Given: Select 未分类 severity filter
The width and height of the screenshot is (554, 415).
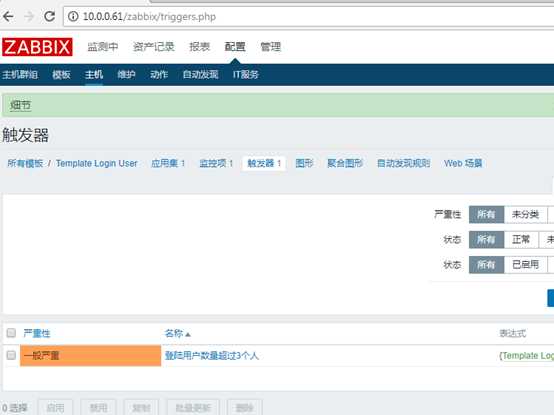Looking at the screenshot, I should [x=525, y=214].
